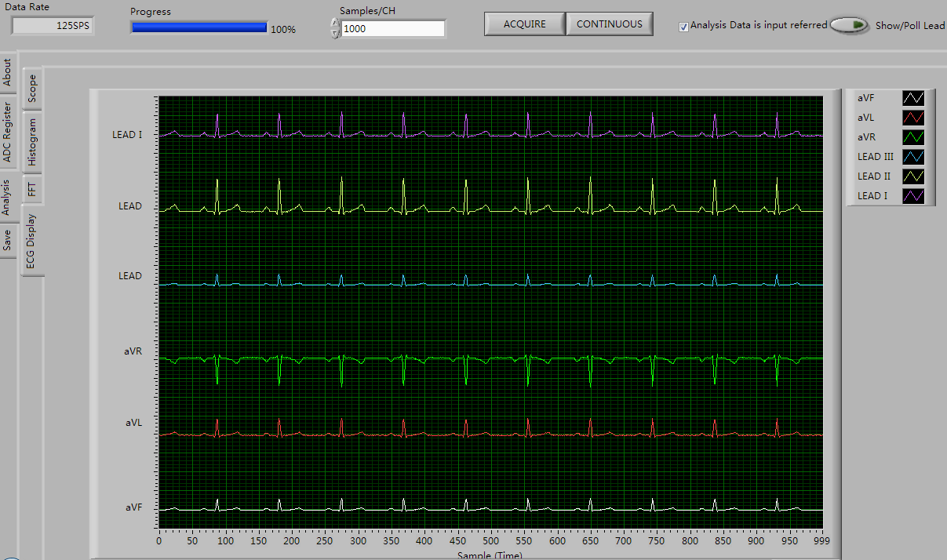Increment the Samples/CH stepper up arrow
Viewport: 947px width, 560px height.
point(336,23)
